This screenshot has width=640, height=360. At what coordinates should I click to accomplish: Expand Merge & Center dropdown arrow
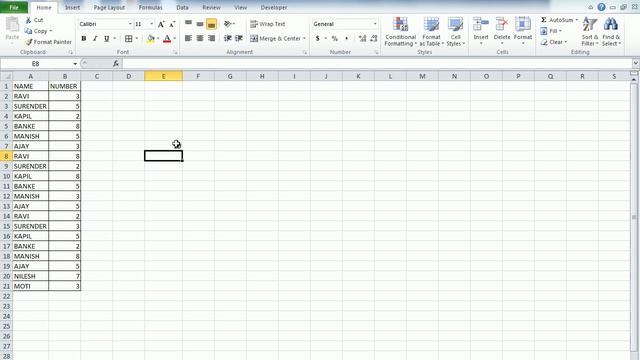click(304, 38)
